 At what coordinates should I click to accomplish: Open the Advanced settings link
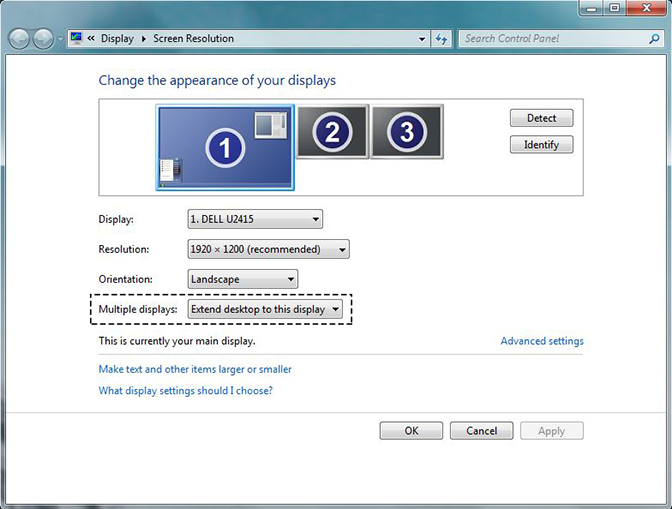click(x=541, y=341)
